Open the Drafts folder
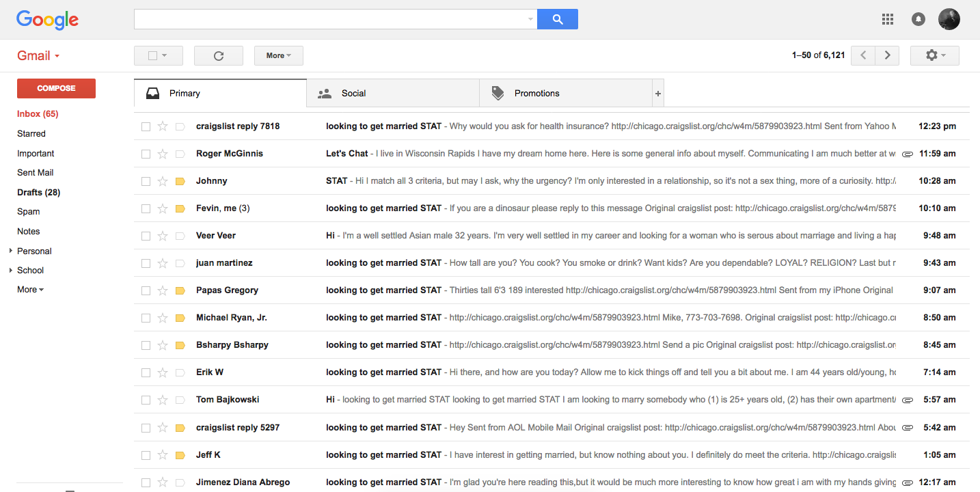 point(39,193)
